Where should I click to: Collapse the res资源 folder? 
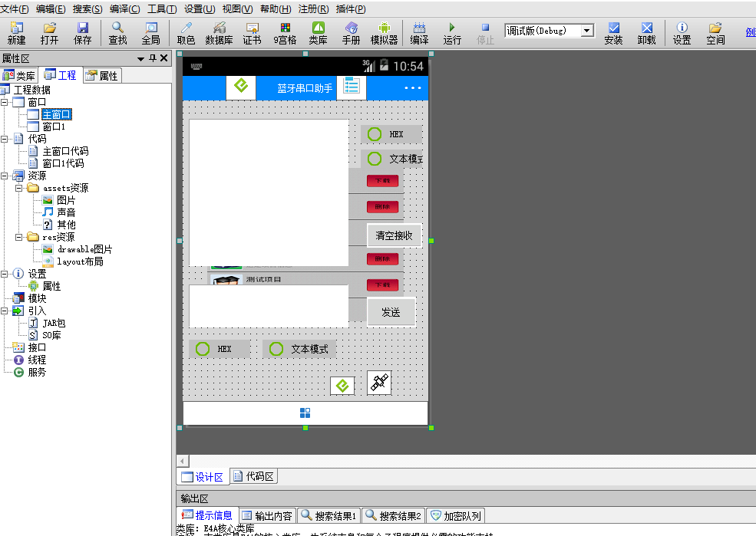click(x=18, y=237)
